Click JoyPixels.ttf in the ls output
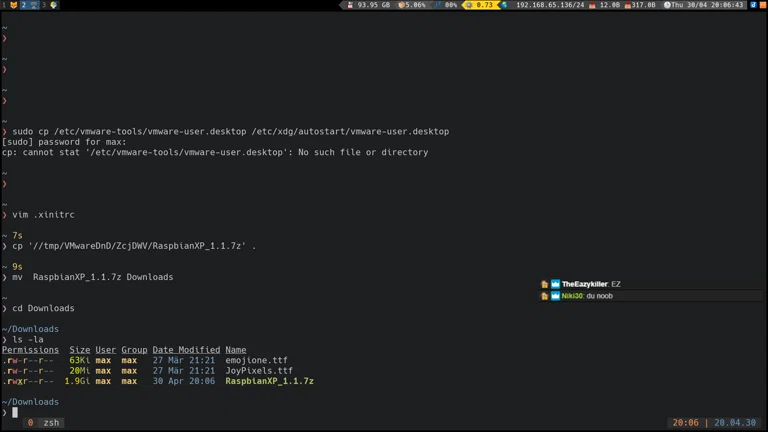768x432 pixels. (259, 371)
